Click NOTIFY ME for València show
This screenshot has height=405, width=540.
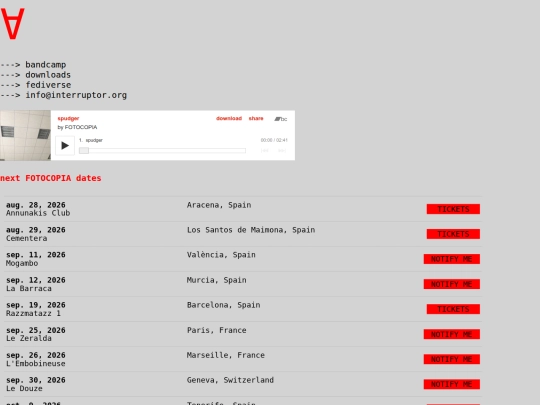point(451,259)
